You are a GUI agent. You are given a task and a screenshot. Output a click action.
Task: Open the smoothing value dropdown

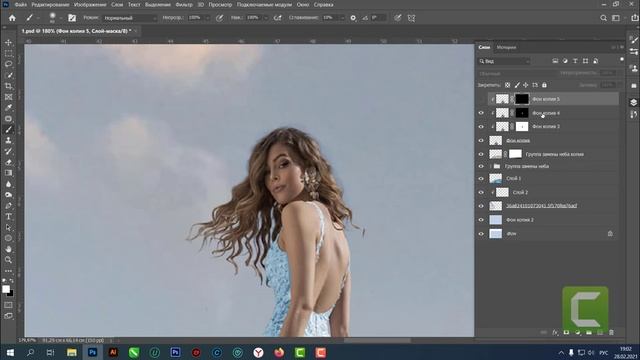342,18
